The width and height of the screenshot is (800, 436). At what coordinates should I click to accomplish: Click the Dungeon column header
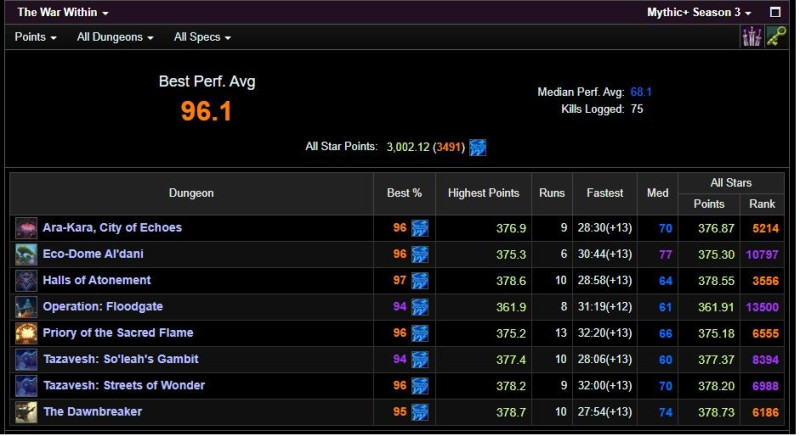(191, 193)
